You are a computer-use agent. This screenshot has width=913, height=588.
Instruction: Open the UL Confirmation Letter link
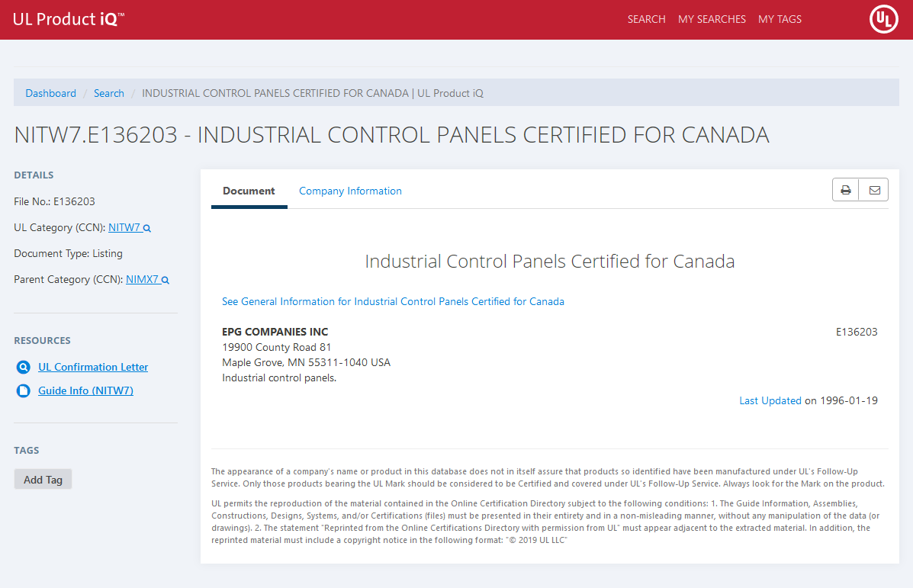pos(93,367)
